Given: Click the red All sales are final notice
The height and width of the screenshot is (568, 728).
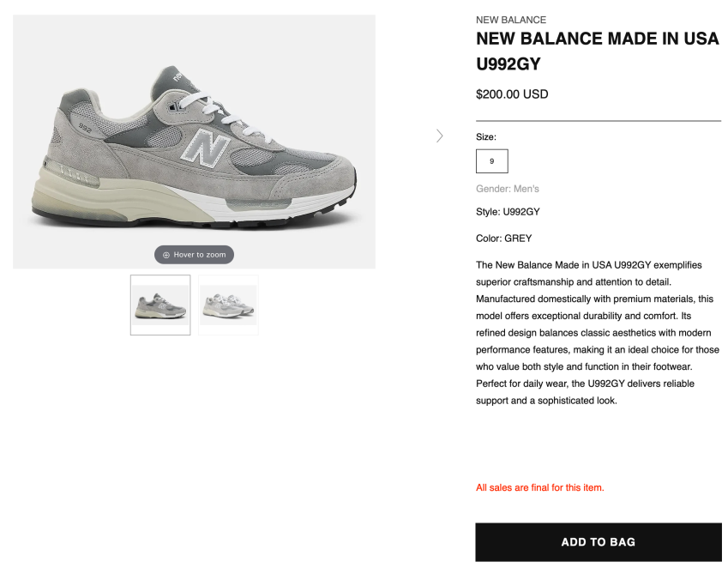Looking at the screenshot, I should pos(539,487).
